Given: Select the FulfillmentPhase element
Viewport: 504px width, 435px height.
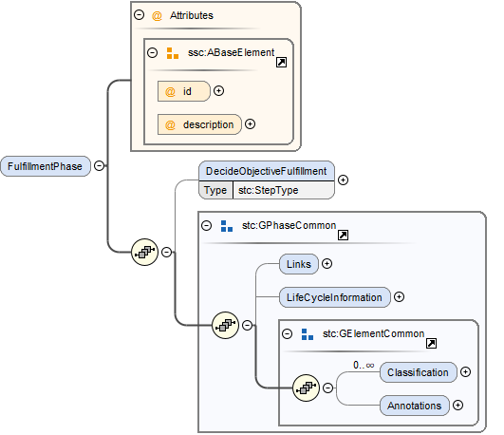Looking at the screenshot, I should 46,166.
